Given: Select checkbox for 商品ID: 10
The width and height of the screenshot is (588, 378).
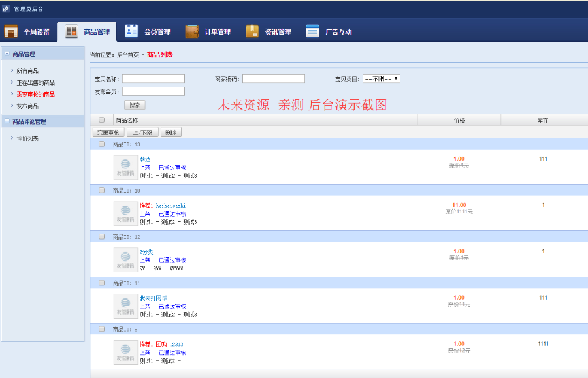Looking at the screenshot, I should coord(101,191).
